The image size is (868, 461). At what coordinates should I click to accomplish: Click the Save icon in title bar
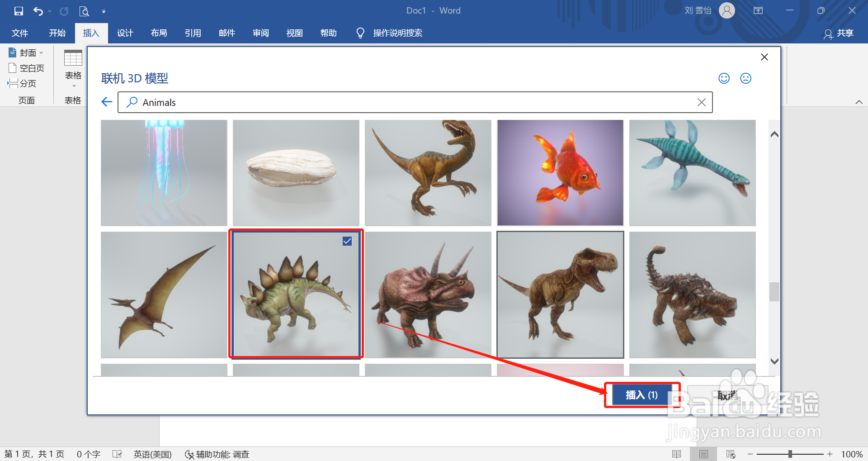[x=19, y=11]
